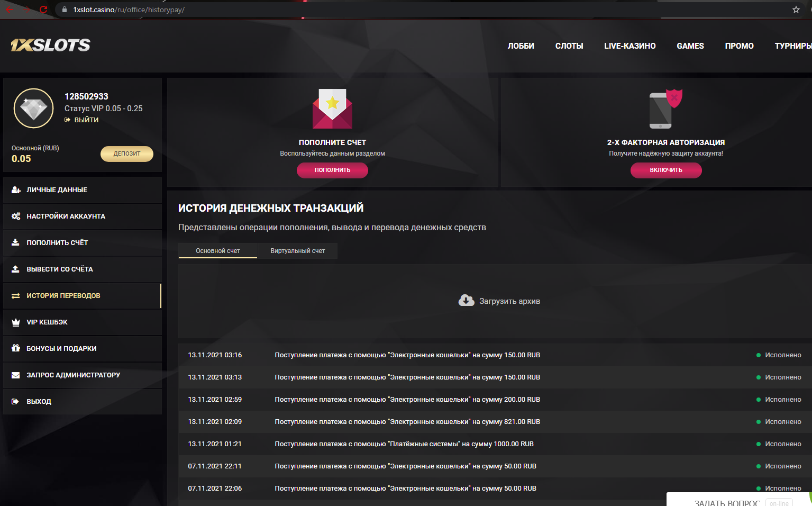Click the star envelope deposit icon
Image resolution: width=812 pixels, height=506 pixels.
(332, 109)
